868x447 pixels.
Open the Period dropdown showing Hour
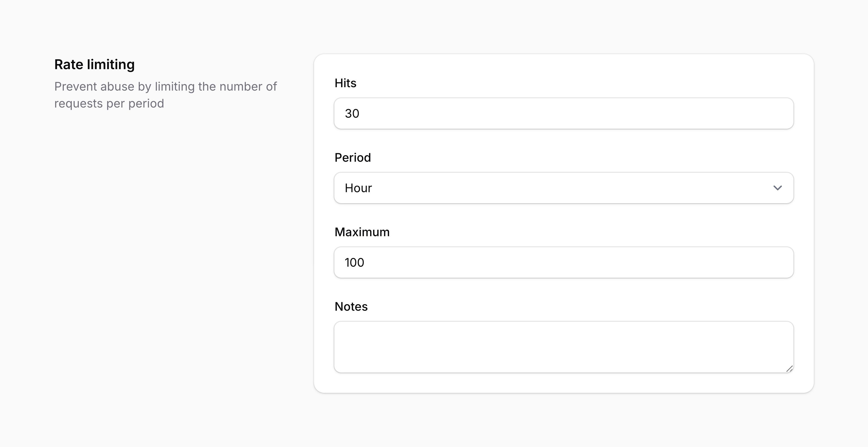(x=563, y=188)
